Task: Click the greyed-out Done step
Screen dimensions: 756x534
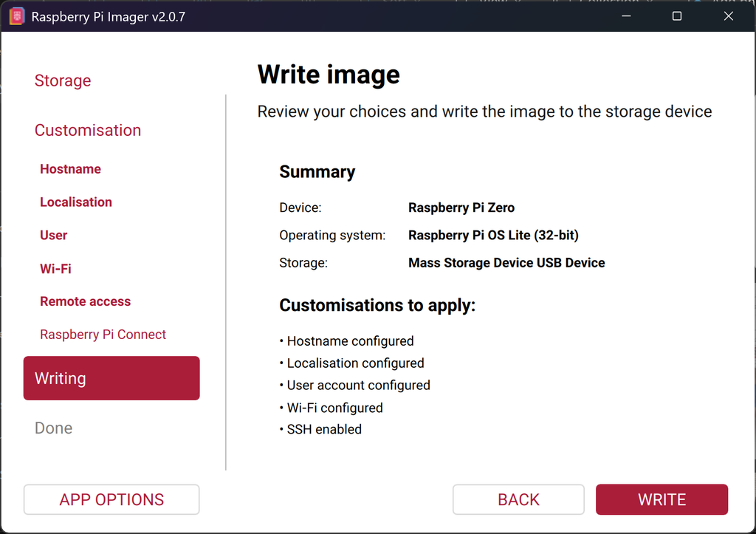Action: (53, 428)
